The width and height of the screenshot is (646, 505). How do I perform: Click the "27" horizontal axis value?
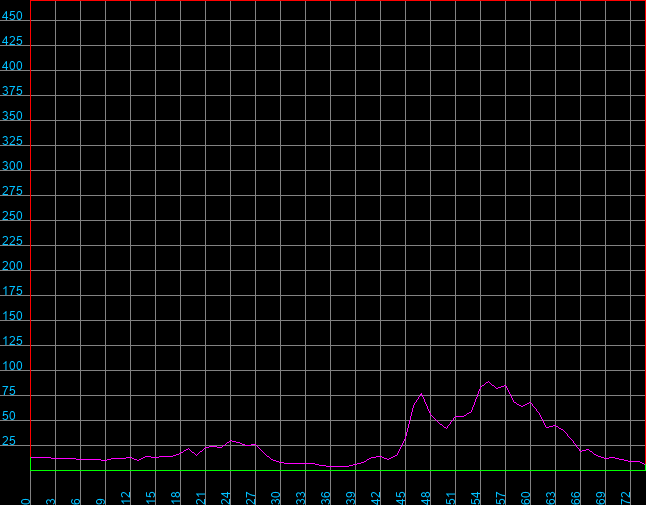point(250,498)
